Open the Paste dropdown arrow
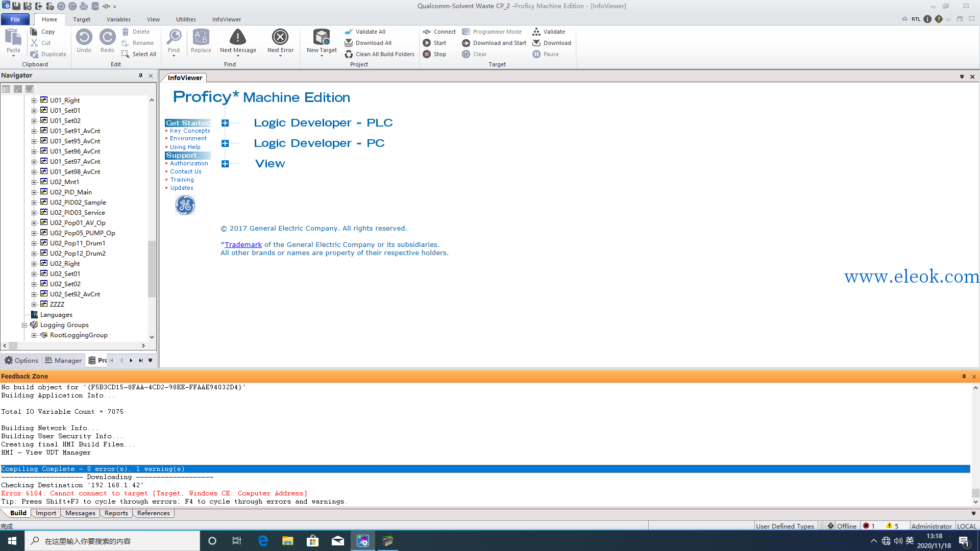 [13, 56]
